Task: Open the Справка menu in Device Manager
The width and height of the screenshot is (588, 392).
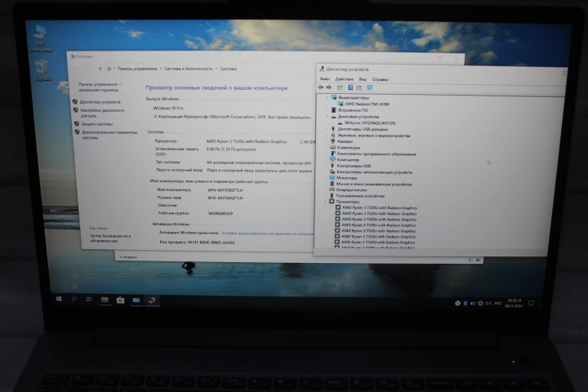Action: pos(381,79)
